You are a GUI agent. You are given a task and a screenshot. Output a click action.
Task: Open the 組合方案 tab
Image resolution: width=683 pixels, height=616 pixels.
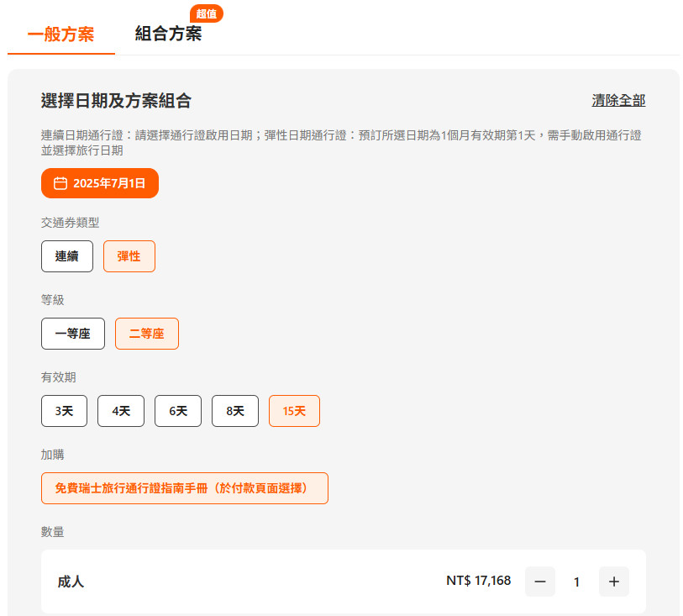[x=168, y=34]
